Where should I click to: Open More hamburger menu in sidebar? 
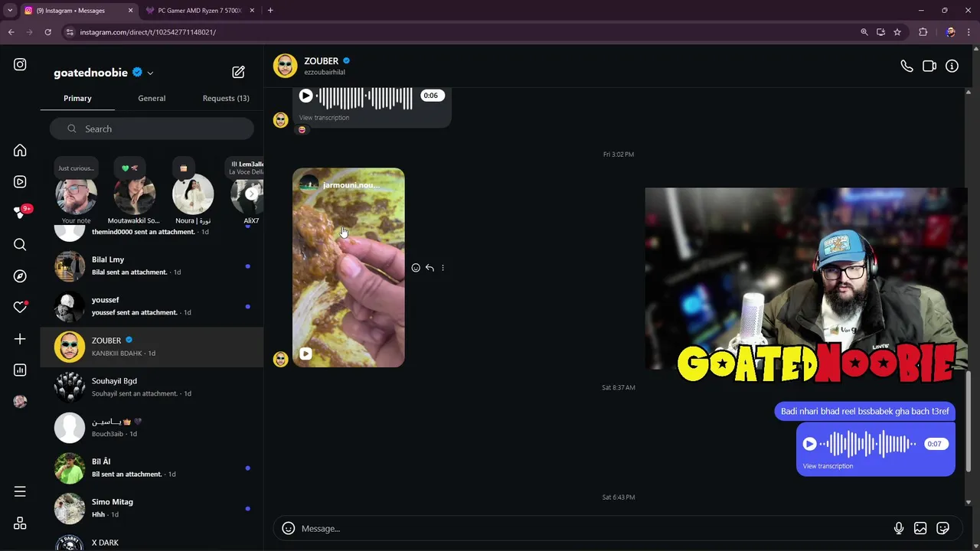[20, 491]
